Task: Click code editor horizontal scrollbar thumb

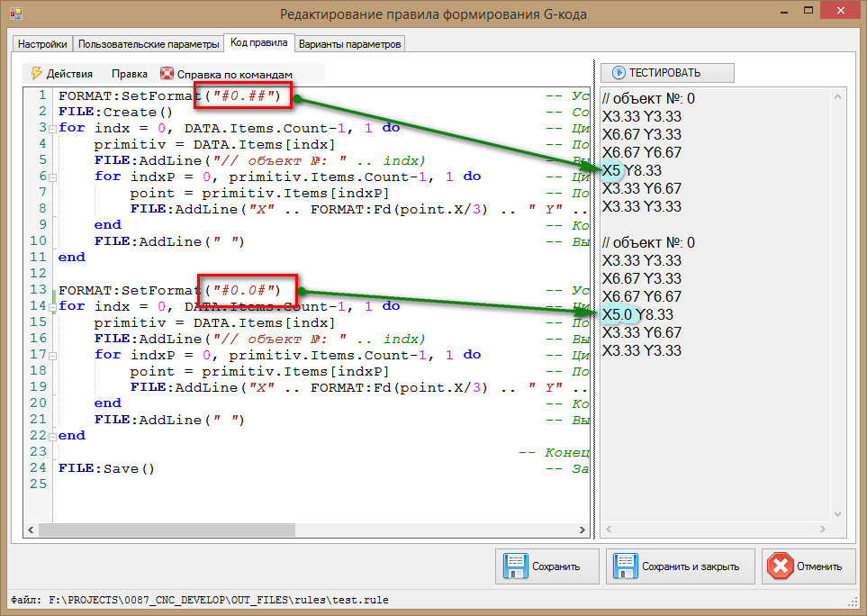Action: tap(167, 530)
